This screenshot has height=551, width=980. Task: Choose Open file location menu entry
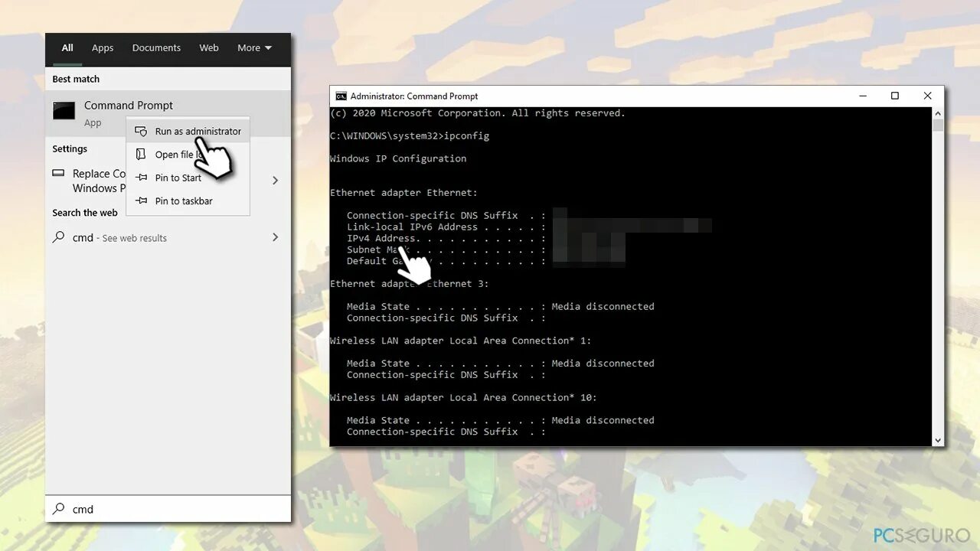(188, 155)
